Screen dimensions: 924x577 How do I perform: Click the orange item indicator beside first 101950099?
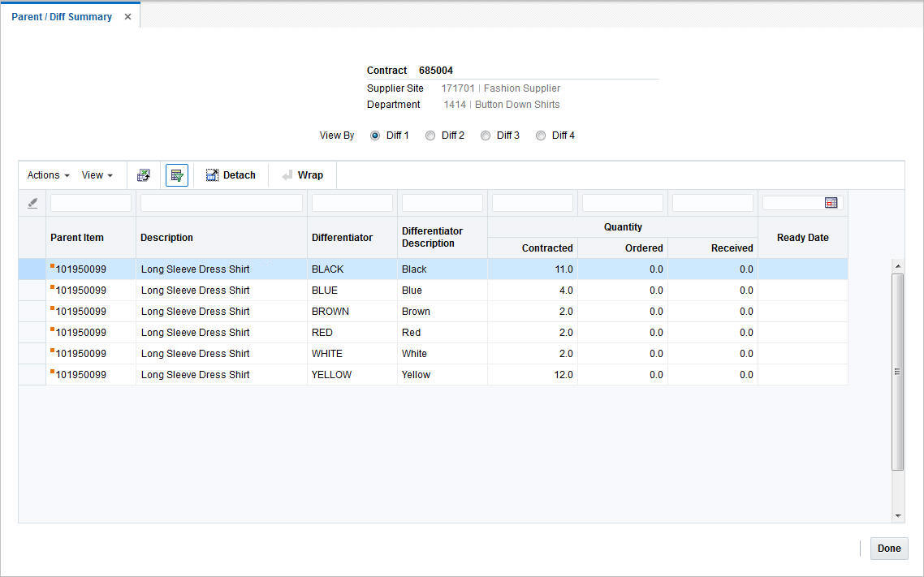[54, 265]
